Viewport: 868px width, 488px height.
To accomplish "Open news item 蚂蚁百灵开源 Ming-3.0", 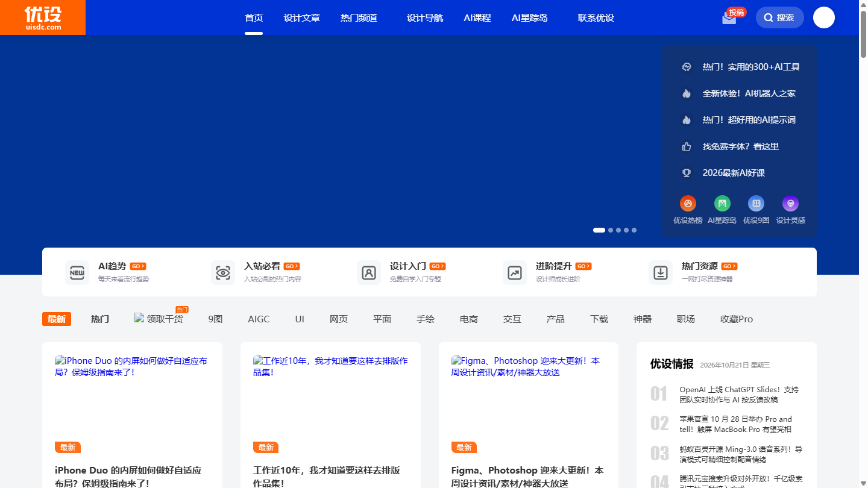I will tap(741, 454).
